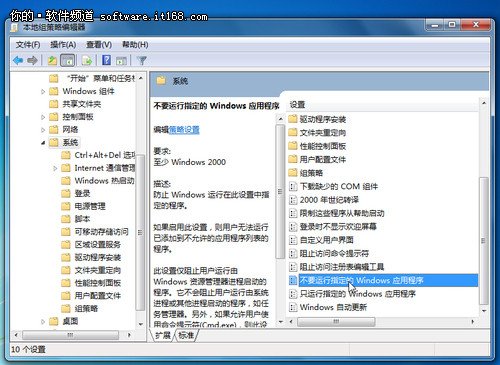Click the 文件夹重定向 folder icon in settings list
Viewport: 500px width, 365px height.
(292, 132)
